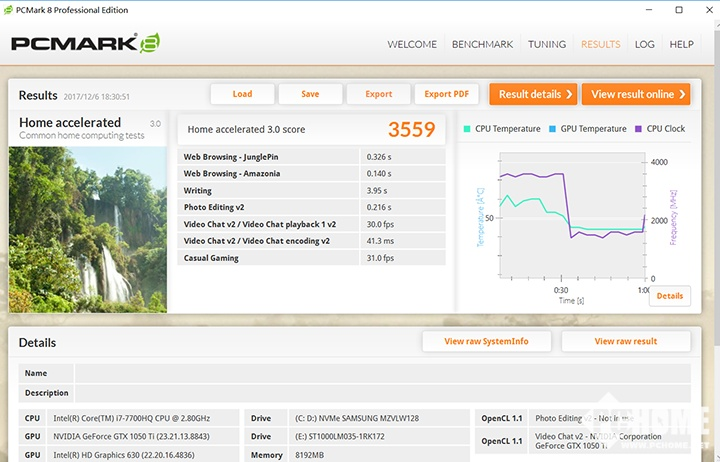Click the Name input field
720x462 pixels.
[x=382, y=373]
